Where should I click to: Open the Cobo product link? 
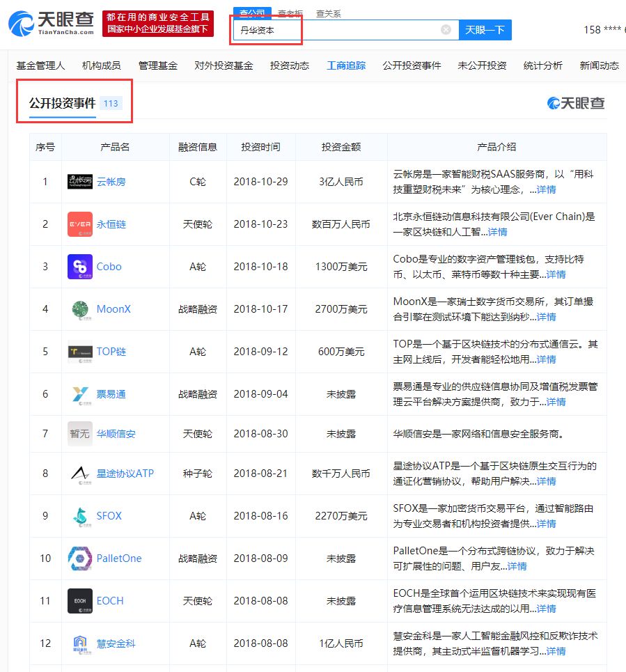[109, 267]
